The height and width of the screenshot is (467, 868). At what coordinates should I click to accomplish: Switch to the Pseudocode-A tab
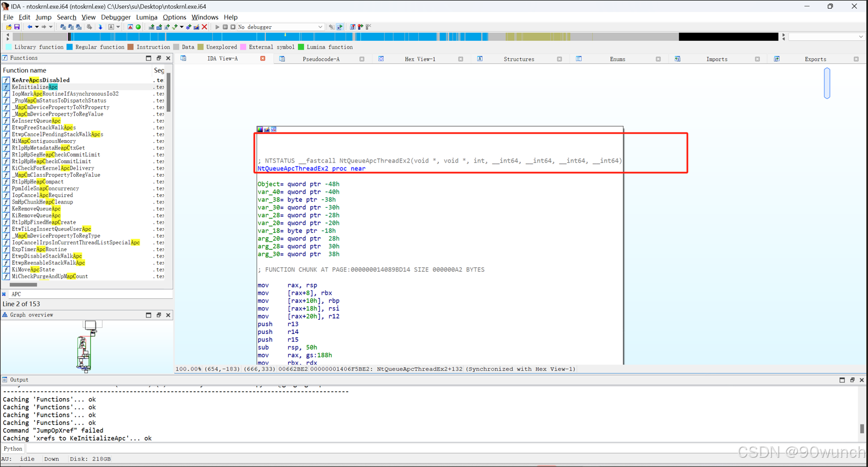[x=321, y=59]
